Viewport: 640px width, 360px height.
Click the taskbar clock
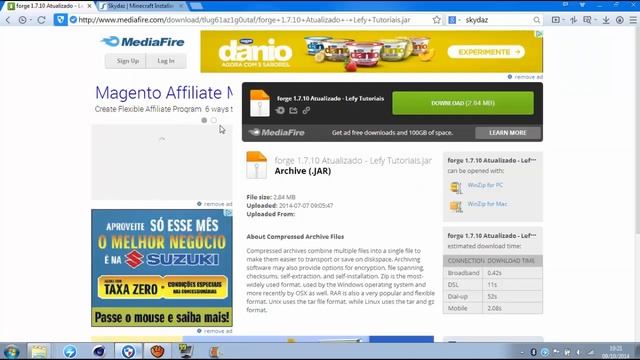[615, 352]
